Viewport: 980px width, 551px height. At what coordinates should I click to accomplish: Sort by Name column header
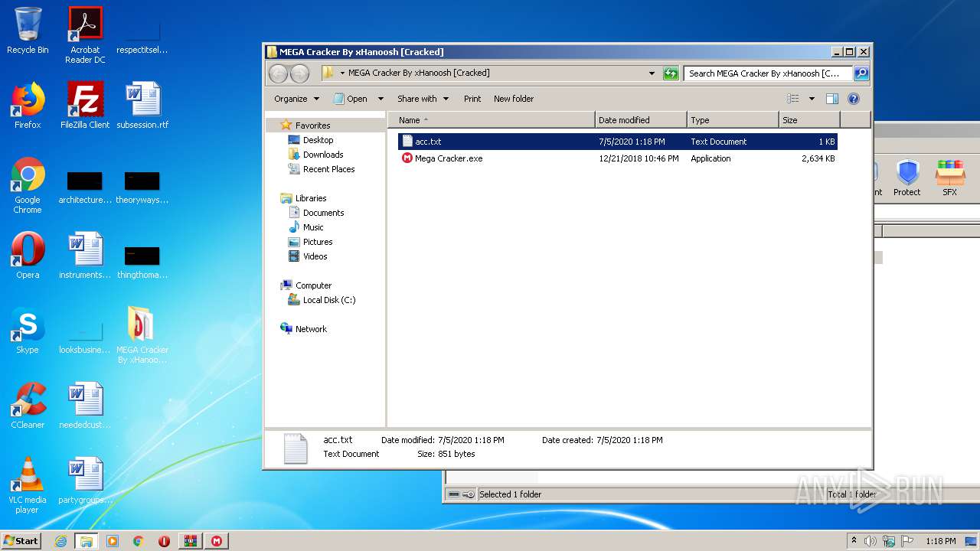click(492, 120)
